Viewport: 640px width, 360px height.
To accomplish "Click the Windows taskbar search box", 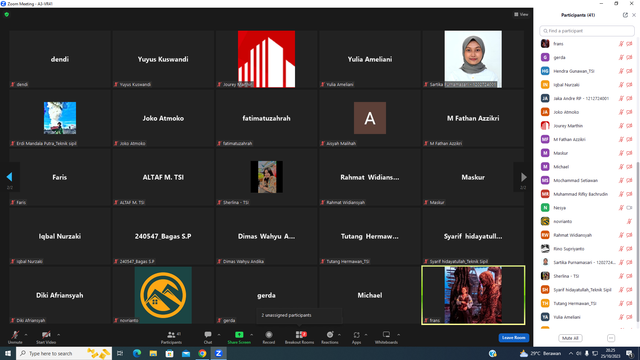I will (x=64, y=353).
